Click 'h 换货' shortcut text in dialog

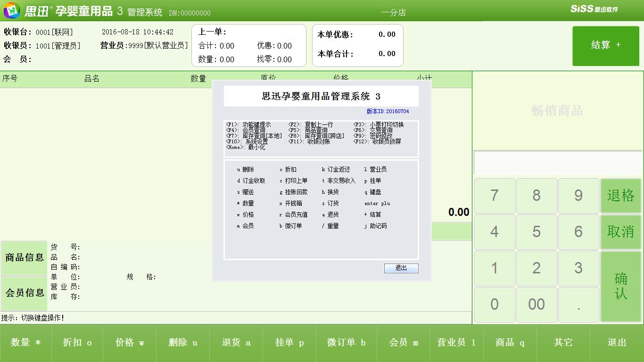point(330,192)
